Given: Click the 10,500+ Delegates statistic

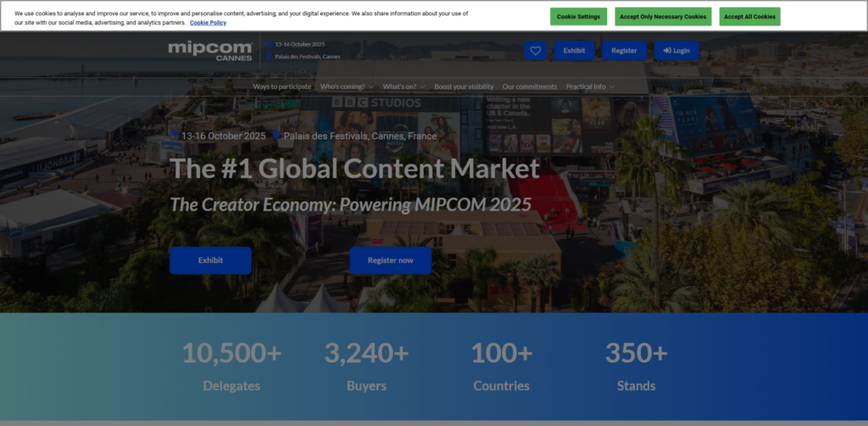Looking at the screenshot, I should click(231, 366).
